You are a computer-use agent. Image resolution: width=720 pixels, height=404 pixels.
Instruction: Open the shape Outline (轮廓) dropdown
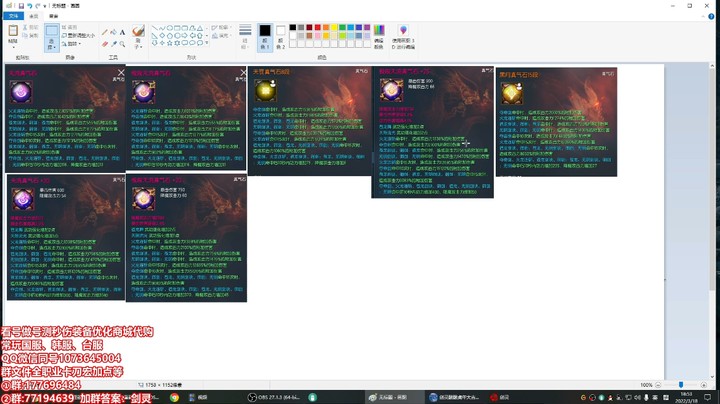(x=222, y=28)
